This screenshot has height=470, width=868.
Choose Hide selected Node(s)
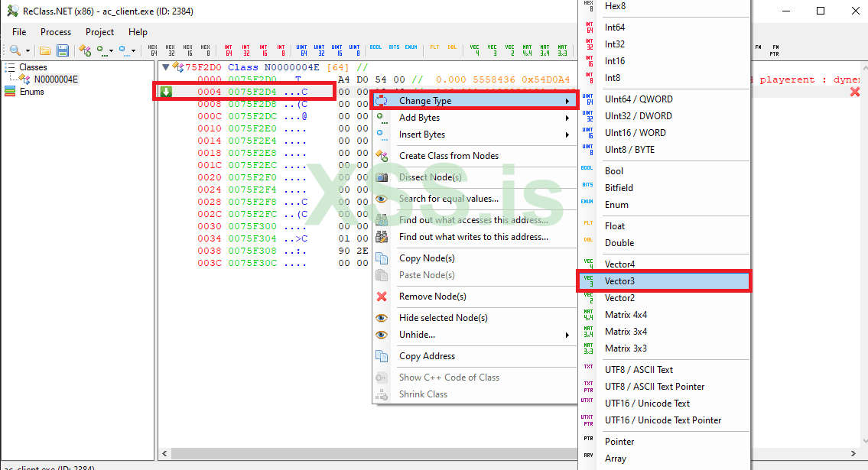474,318
